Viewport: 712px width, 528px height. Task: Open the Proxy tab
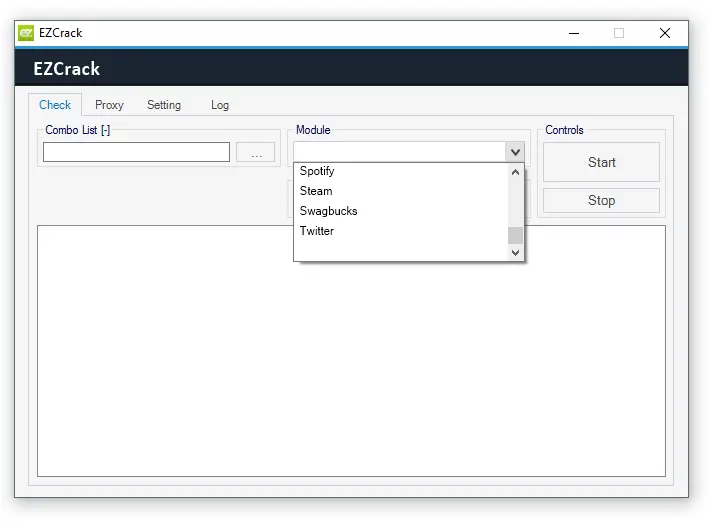[109, 105]
